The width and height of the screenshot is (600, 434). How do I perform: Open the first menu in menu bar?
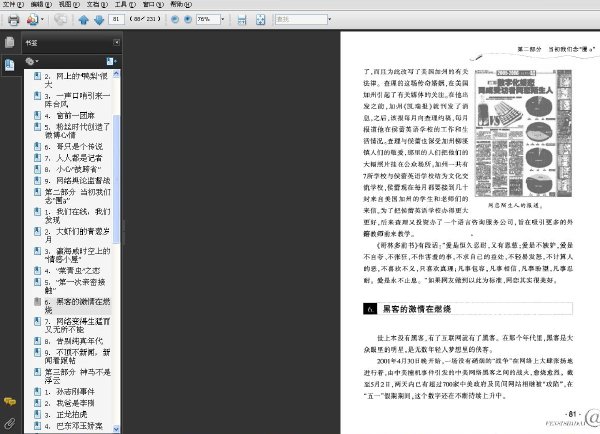tap(13, 4)
